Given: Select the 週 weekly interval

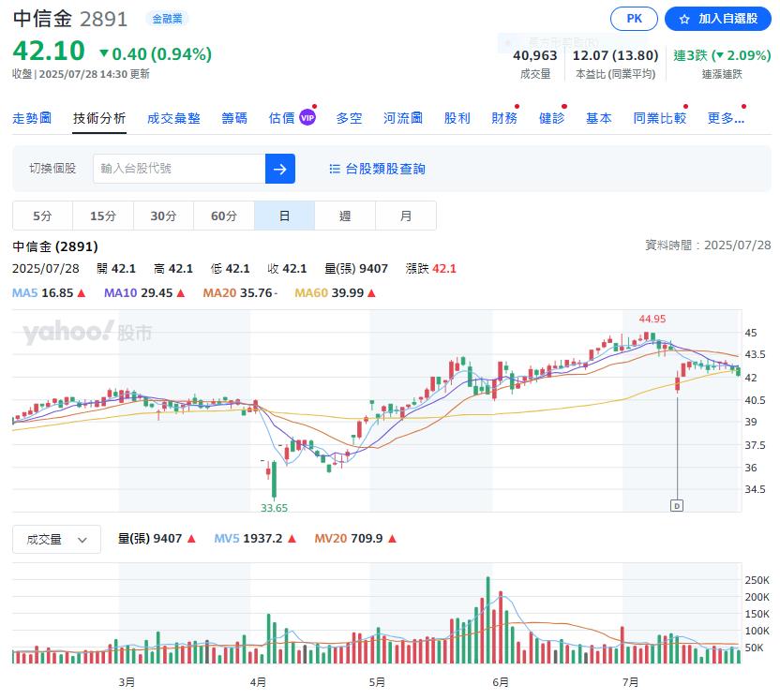Looking at the screenshot, I should 345,216.
